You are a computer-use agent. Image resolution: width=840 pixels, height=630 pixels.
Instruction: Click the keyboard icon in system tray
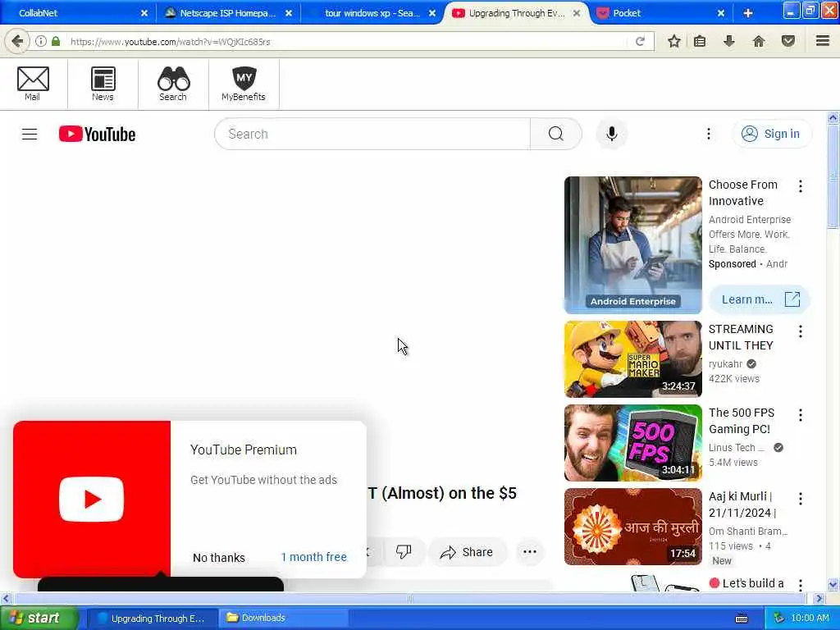[742, 619]
